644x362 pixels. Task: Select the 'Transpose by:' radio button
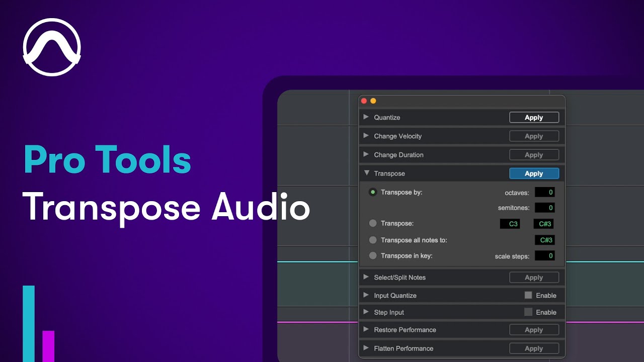pyautogui.click(x=373, y=192)
